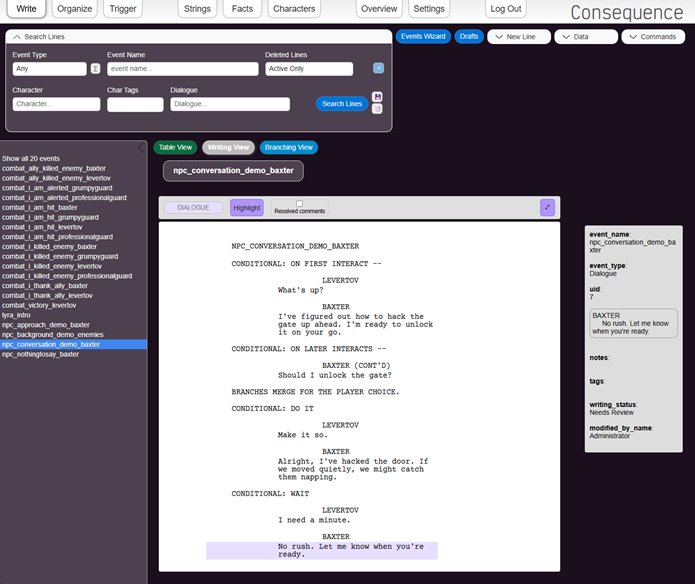Select combat_i_am_hit_baxter event
The height and width of the screenshot is (584, 695).
tap(40, 207)
